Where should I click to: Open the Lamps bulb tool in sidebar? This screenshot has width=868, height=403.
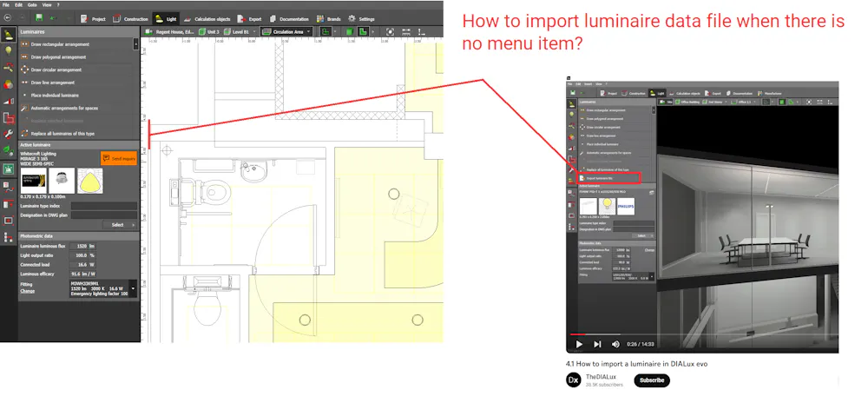tap(9, 51)
